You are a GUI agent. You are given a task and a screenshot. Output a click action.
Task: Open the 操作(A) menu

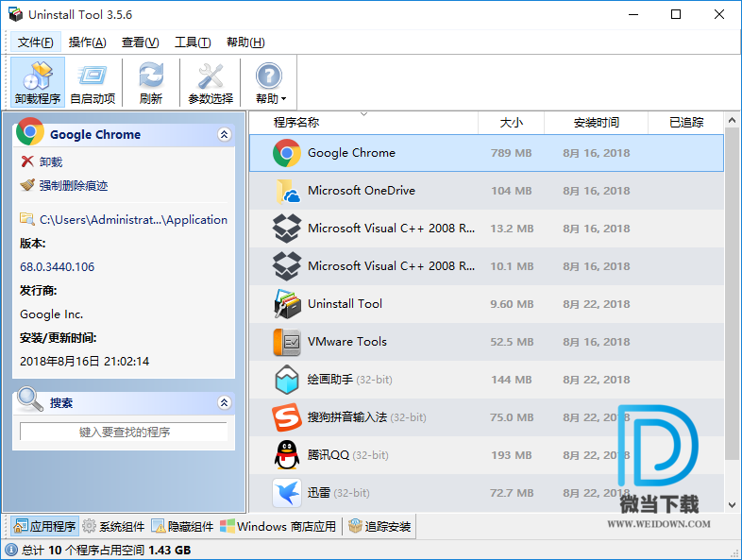pyautogui.click(x=87, y=42)
